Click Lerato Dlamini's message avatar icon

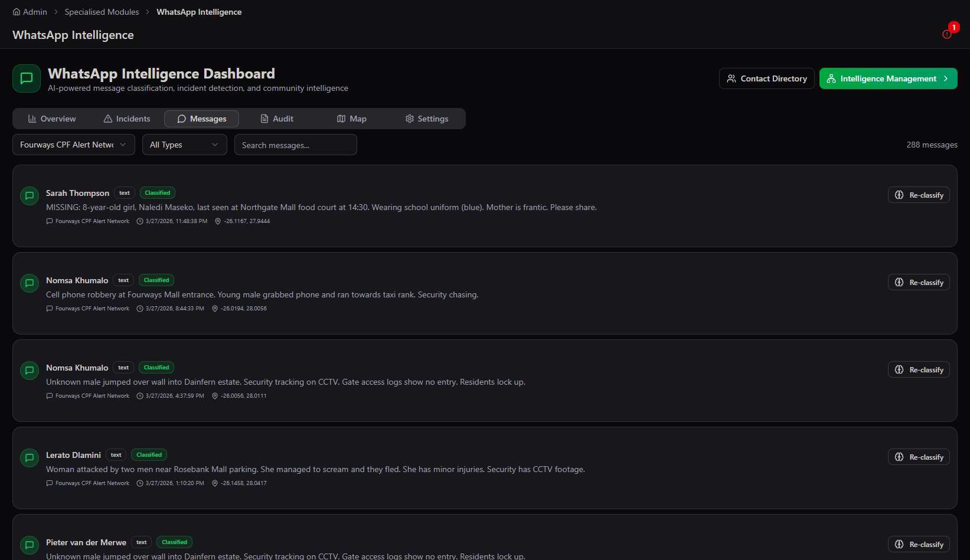coord(30,457)
